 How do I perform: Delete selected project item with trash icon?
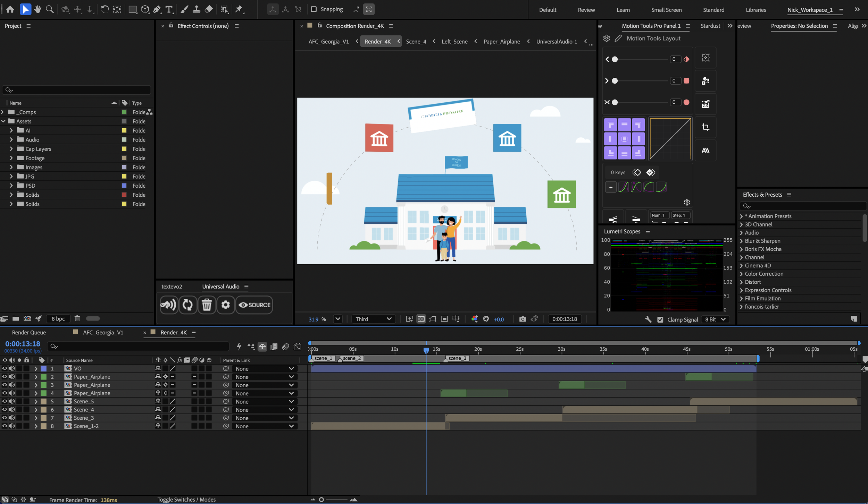(77, 318)
